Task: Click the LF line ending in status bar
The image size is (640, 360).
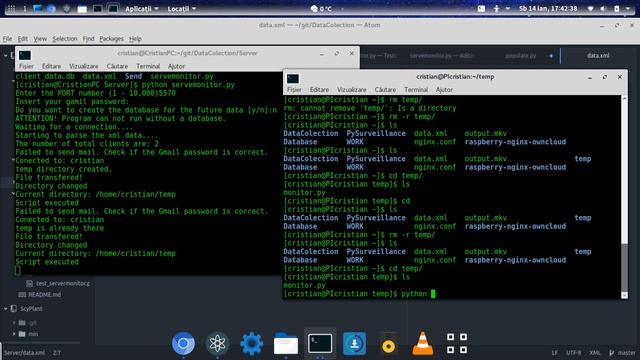Action: coord(555,353)
